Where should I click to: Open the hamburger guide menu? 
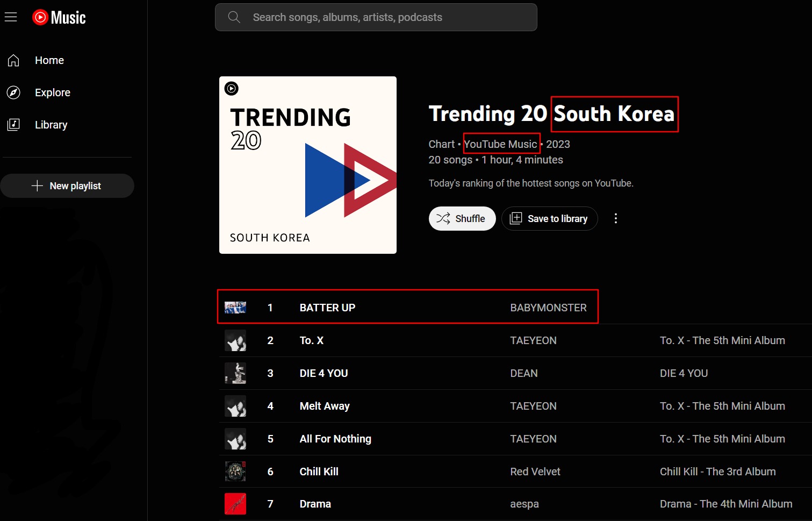[11, 17]
